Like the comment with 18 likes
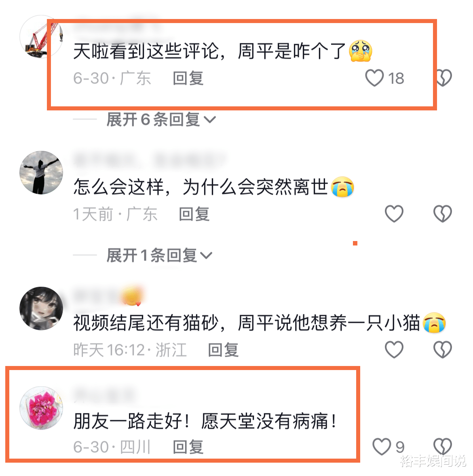 [x=374, y=78]
